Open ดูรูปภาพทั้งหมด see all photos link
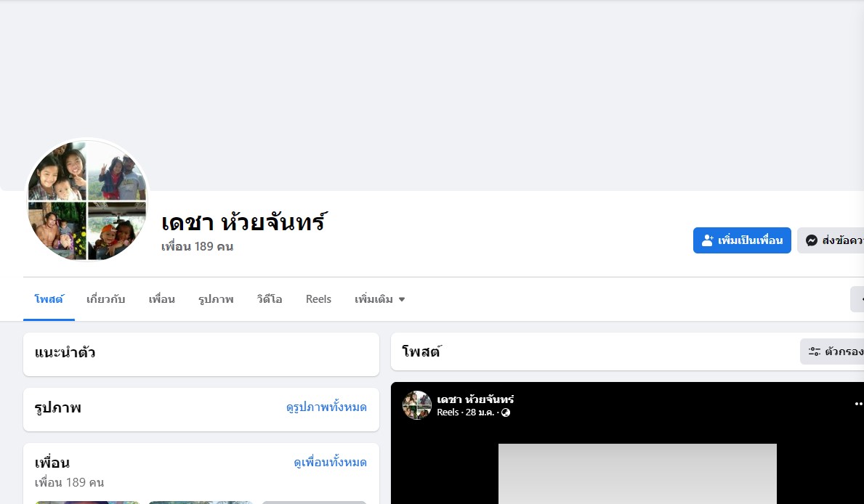Viewport: 864px width, 504px height. pos(326,407)
